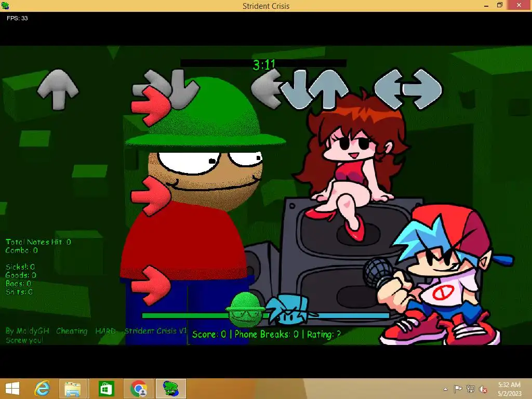The width and height of the screenshot is (532, 399).
Task: Click the blue portion of the health bar
Action: 353,315
